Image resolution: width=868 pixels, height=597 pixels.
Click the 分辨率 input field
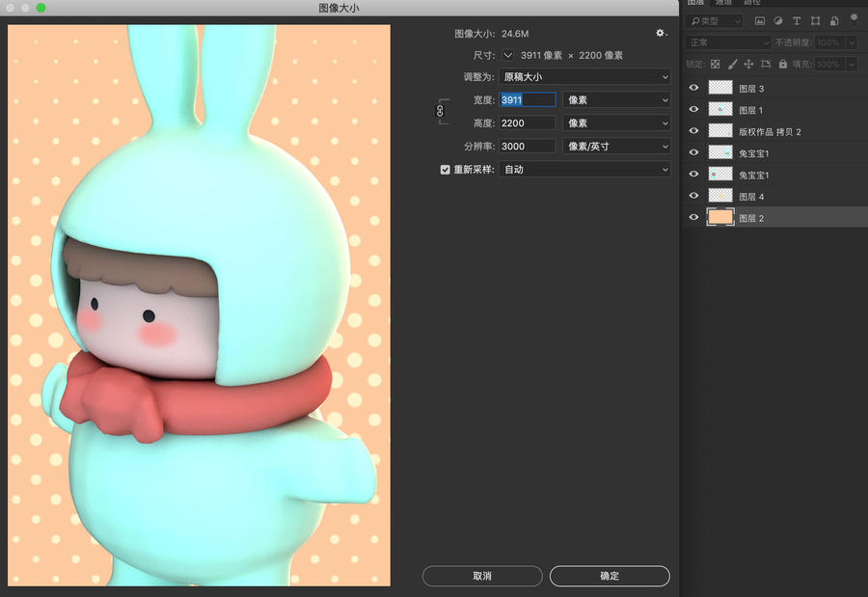click(x=527, y=147)
